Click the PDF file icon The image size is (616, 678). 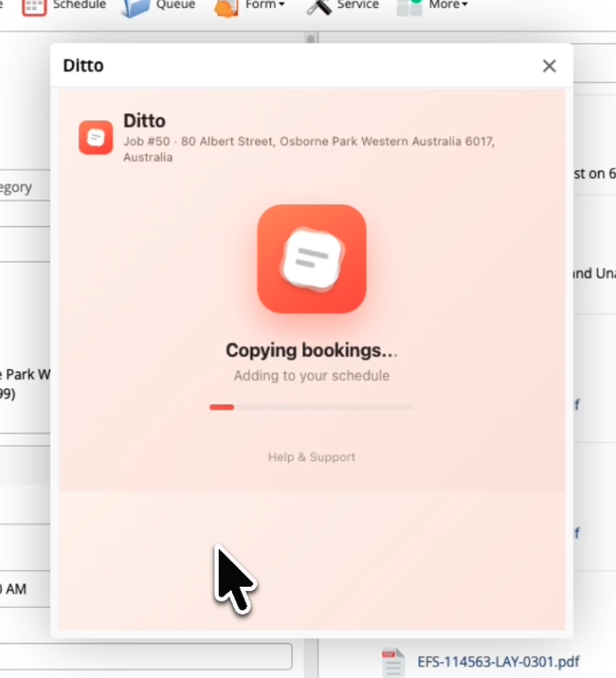click(x=393, y=662)
